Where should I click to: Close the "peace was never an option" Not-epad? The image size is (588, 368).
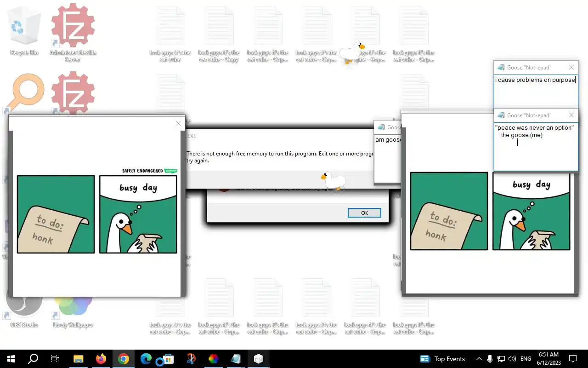(571, 115)
